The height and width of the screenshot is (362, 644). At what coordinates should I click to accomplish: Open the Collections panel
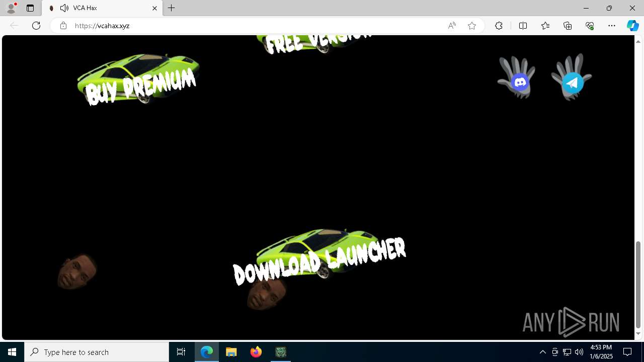[x=568, y=26]
